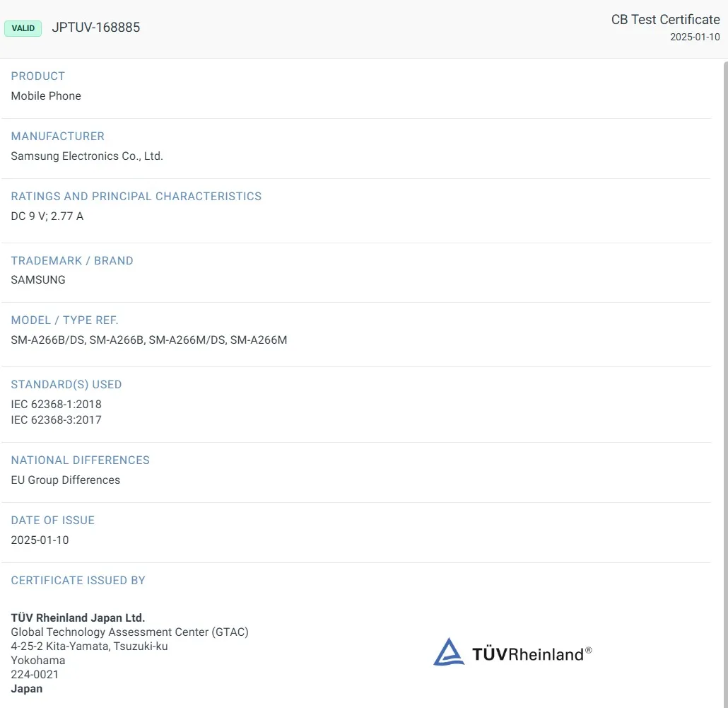Click the green VALID status badge

(23, 28)
